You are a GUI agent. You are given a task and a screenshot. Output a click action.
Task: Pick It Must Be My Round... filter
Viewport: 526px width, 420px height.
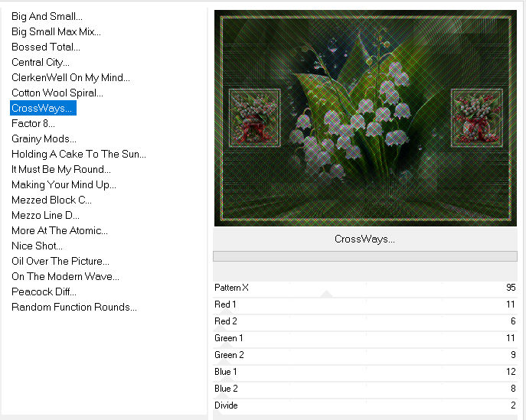[60, 170]
